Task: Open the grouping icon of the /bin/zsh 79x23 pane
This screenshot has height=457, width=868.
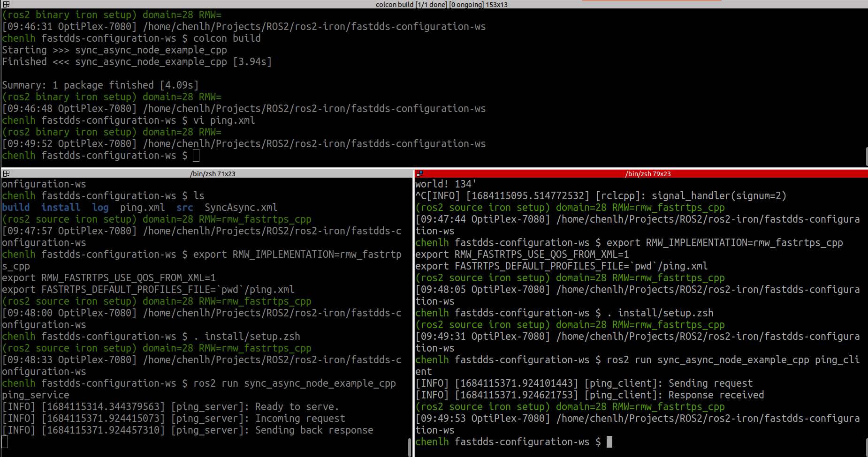Action: tap(419, 173)
